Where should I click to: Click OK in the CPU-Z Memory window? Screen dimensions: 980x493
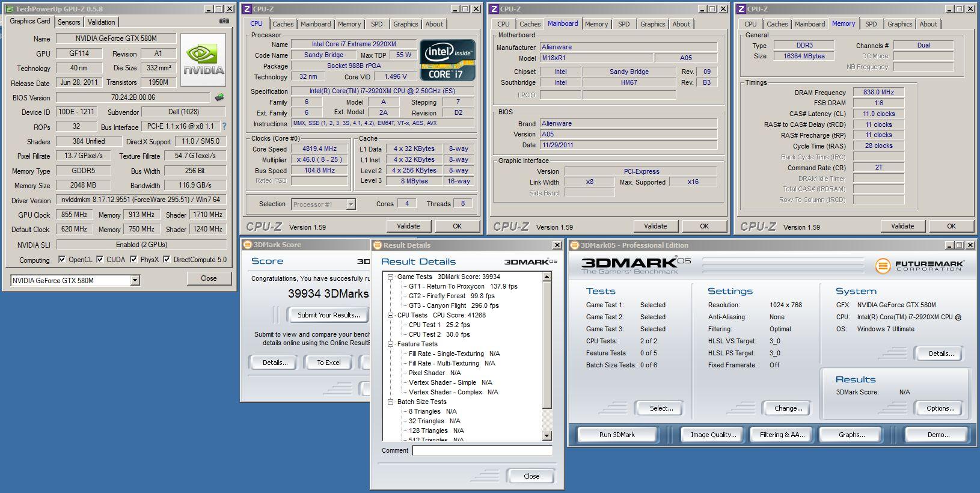pos(951,226)
